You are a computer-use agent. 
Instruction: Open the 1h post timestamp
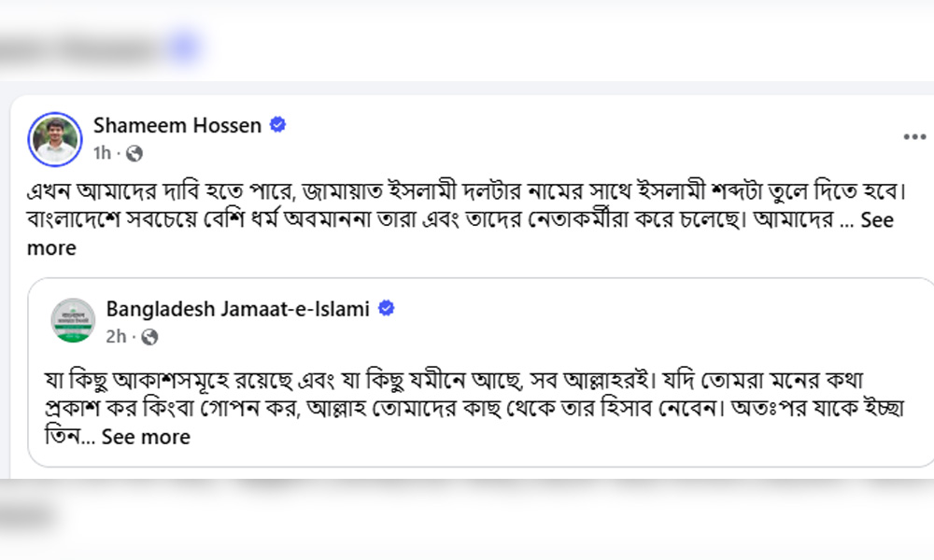click(x=102, y=153)
